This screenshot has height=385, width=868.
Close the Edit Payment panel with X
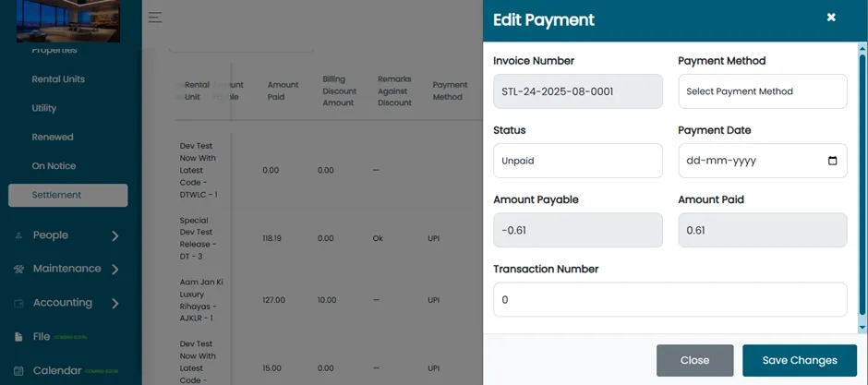click(x=831, y=18)
